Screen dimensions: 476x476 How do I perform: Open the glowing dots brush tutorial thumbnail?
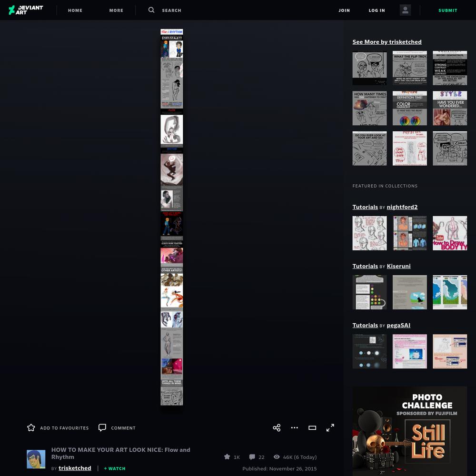tap(370, 352)
